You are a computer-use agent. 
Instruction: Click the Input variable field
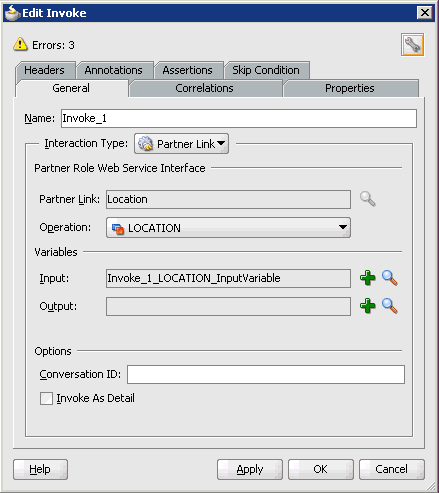click(x=228, y=278)
